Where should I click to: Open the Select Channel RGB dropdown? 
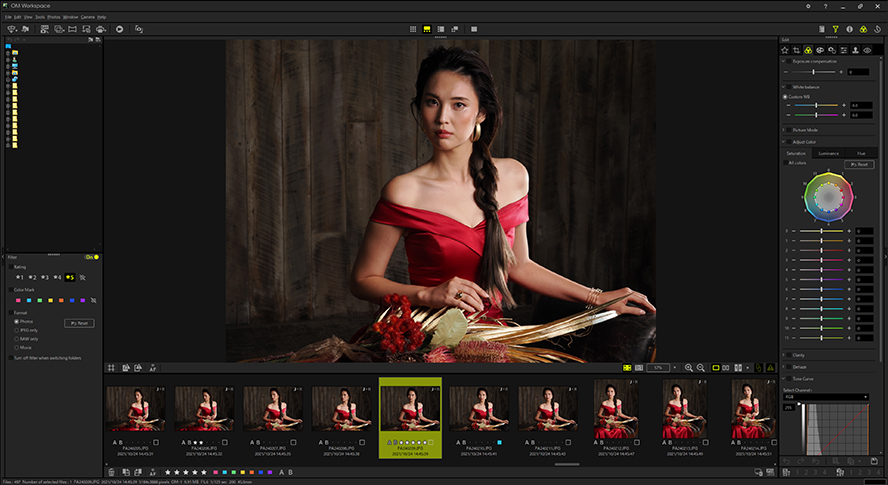(x=826, y=397)
